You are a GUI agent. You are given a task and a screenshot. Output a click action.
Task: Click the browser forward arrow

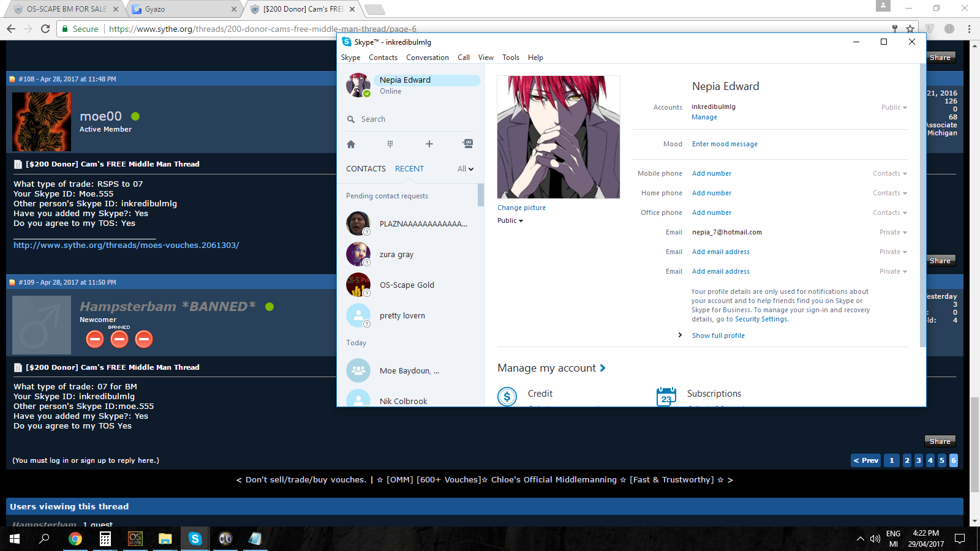[x=28, y=29]
